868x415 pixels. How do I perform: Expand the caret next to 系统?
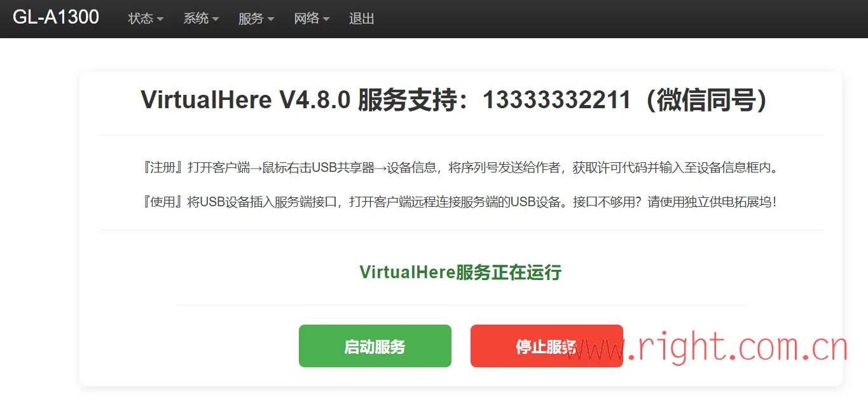coord(216,20)
